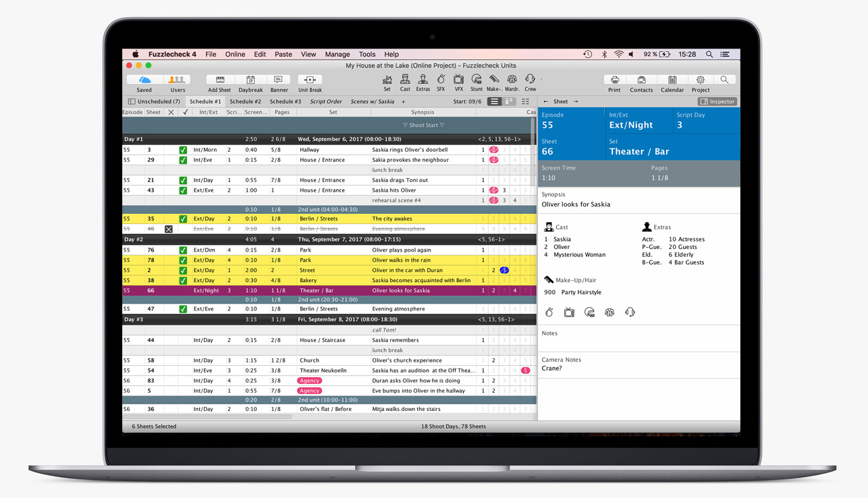Open macOS Spotlight search in menu bar

coord(709,55)
